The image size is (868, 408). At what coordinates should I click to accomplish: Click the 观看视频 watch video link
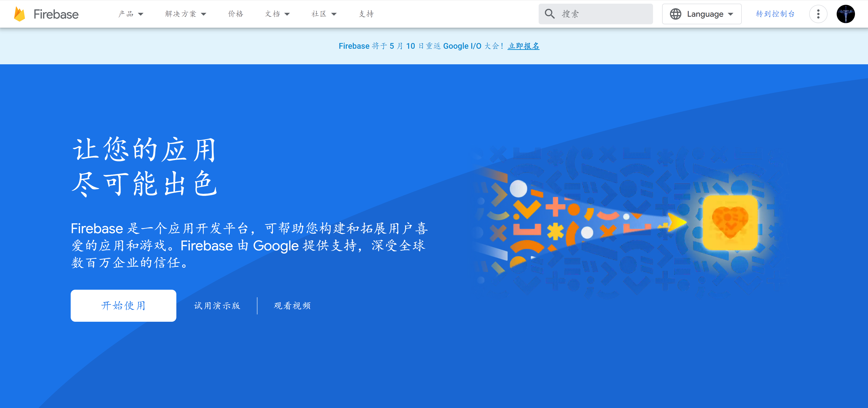point(292,305)
